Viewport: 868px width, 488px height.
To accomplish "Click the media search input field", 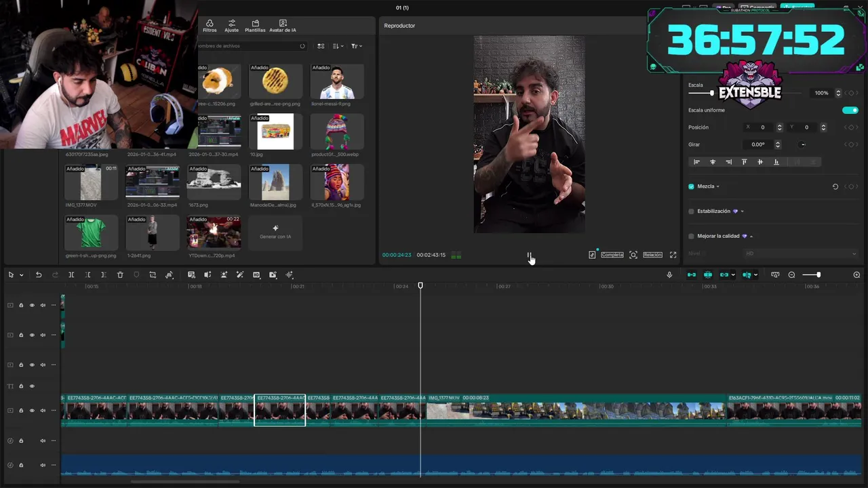I will click(x=251, y=46).
